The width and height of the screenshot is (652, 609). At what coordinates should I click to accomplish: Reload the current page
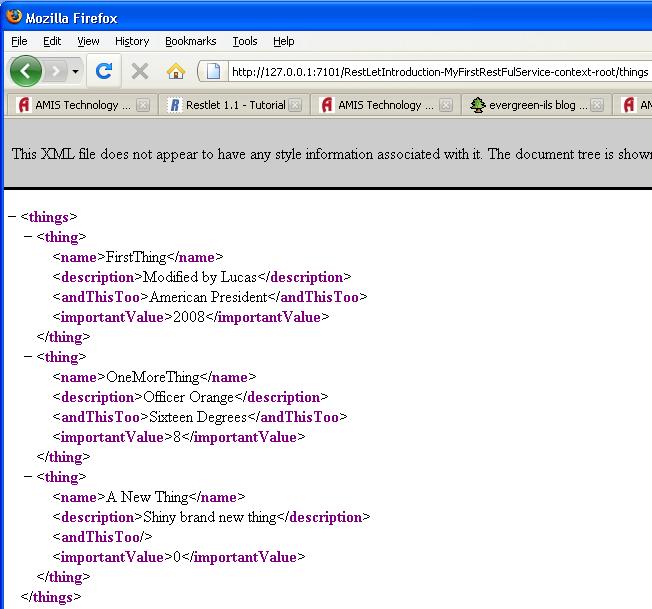pos(103,71)
